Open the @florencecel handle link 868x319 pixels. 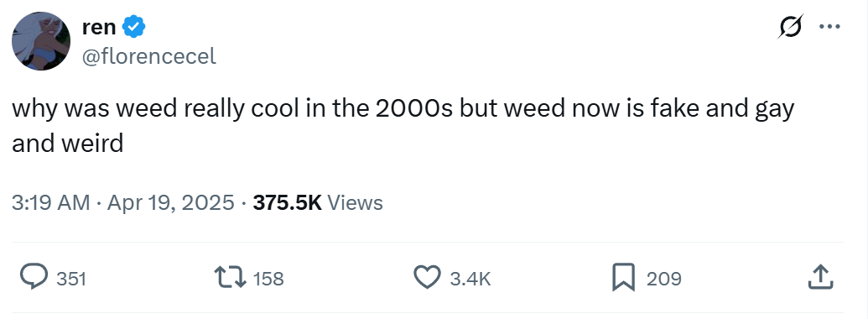tap(149, 56)
